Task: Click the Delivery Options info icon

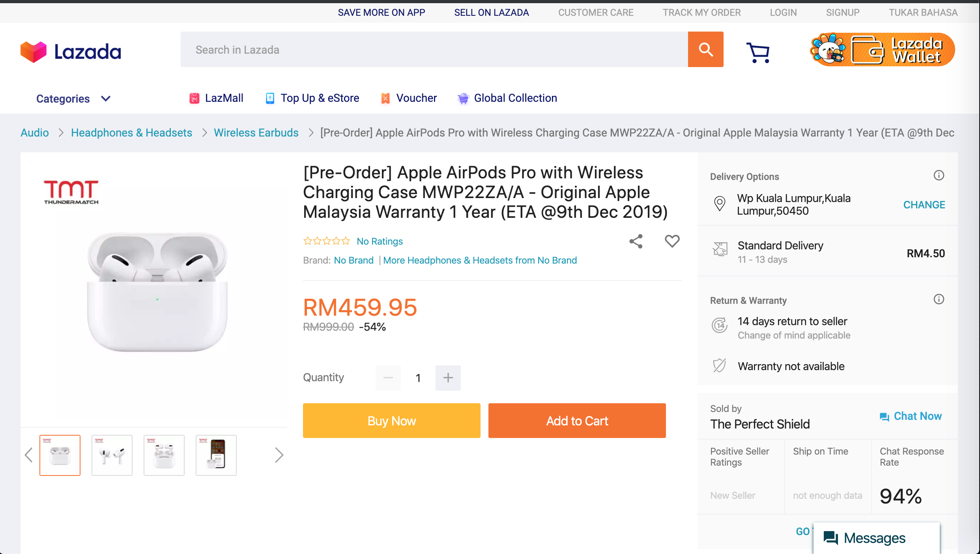Action: coord(939,175)
